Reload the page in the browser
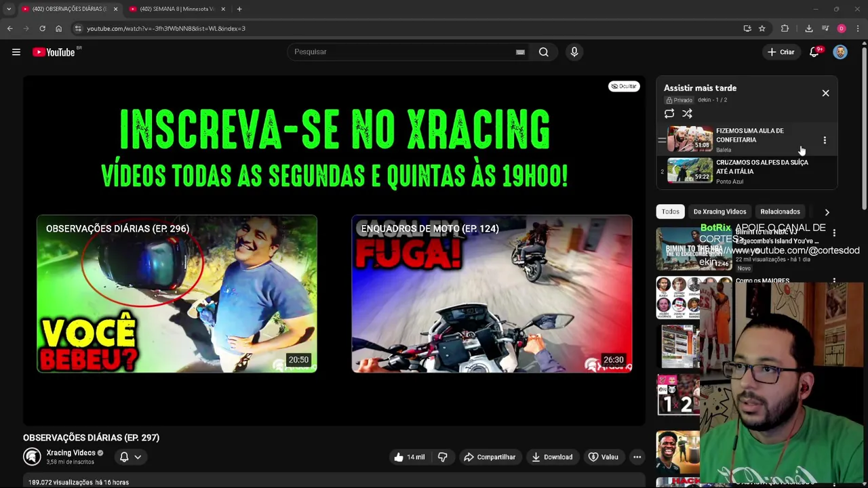This screenshot has width=868, height=488. (x=42, y=28)
